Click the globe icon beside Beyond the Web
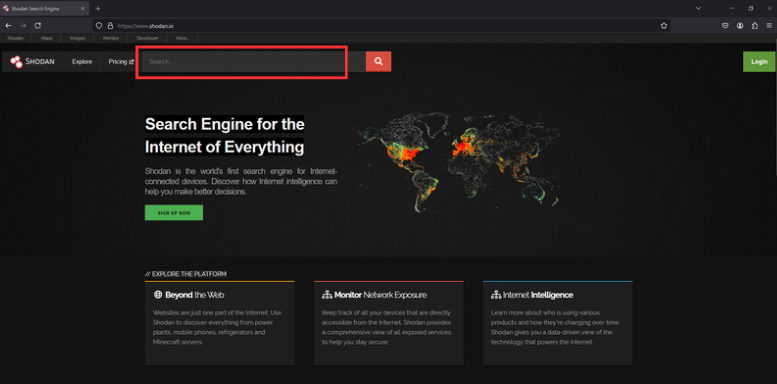The image size is (777, 384). coord(158,295)
